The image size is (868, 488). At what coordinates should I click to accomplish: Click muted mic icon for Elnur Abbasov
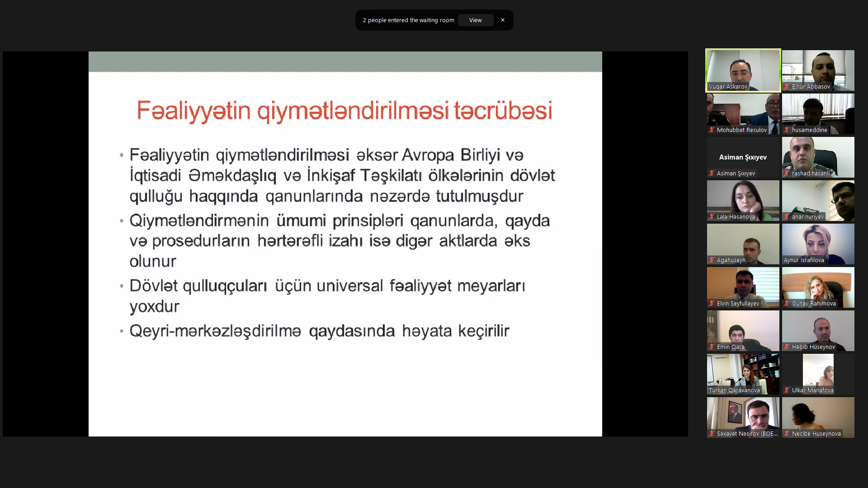pos(787,86)
